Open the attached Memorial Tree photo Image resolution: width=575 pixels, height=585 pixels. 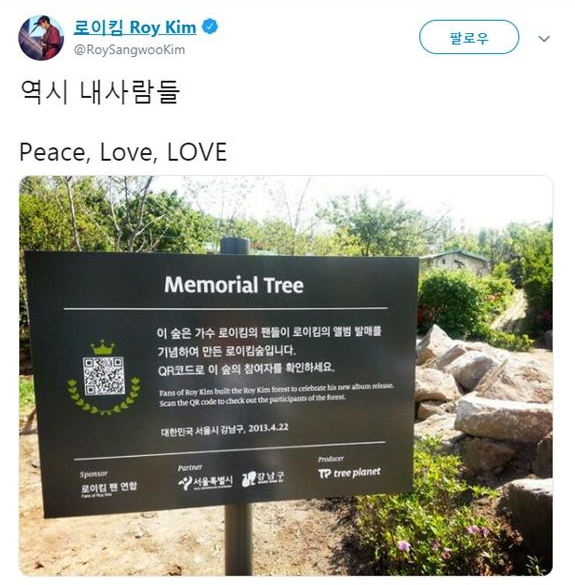point(286,375)
